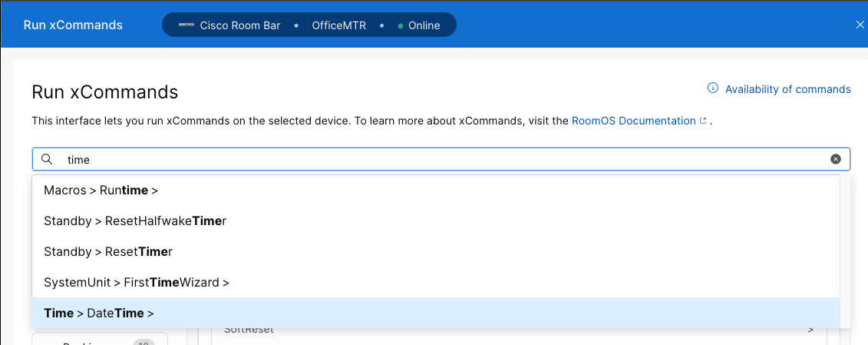
Task: Click the green Online status dot
Action: pyautogui.click(x=401, y=25)
